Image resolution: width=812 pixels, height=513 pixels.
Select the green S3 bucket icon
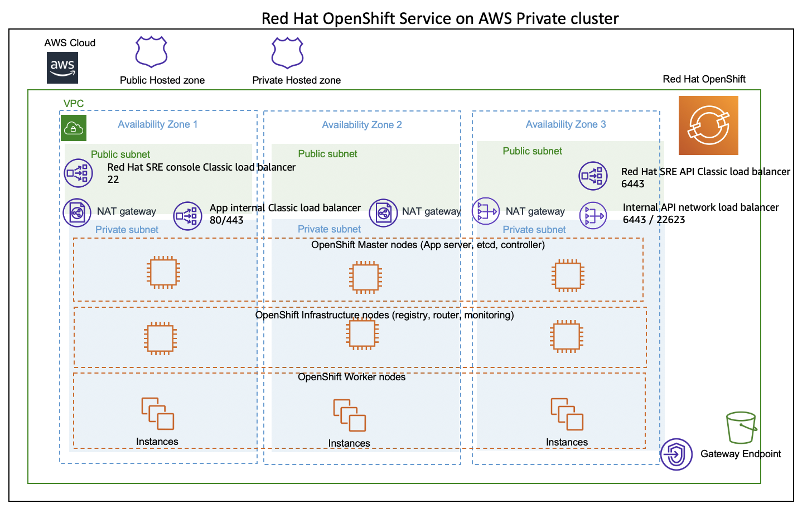(742, 428)
